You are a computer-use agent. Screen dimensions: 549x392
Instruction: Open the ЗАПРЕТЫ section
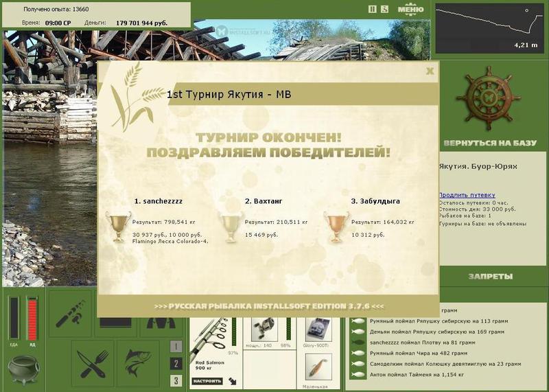pos(490,277)
